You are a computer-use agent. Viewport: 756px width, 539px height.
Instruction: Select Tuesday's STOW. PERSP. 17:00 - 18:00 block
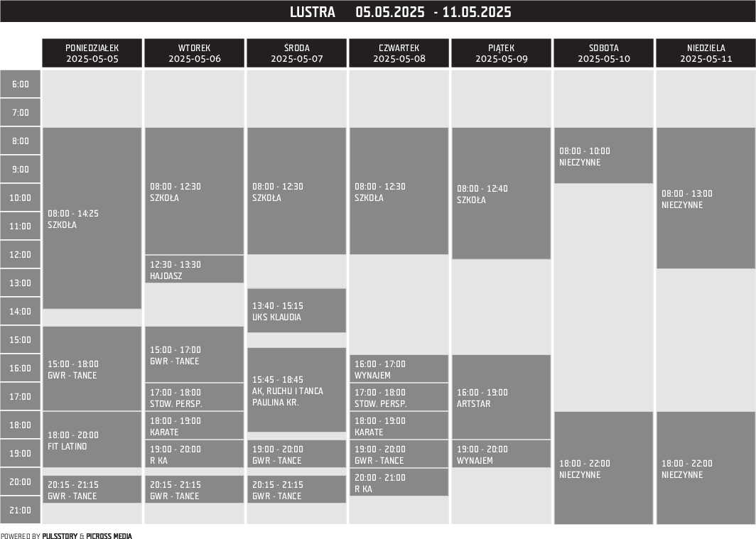click(195, 398)
